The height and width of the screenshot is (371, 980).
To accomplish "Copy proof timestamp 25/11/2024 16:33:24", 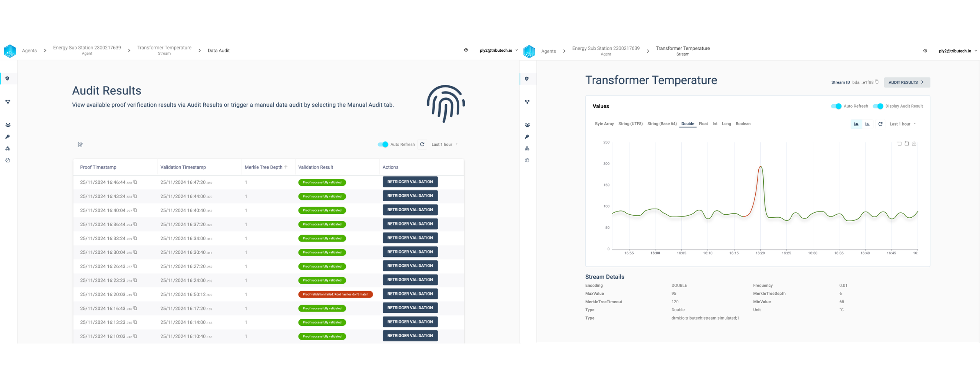I will (135, 238).
